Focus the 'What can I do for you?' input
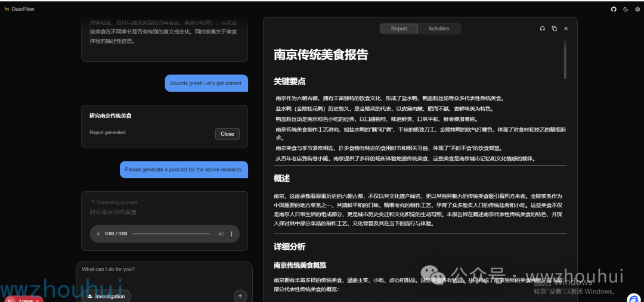This screenshot has height=302, width=644. pyautogui.click(x=165, y=269)
